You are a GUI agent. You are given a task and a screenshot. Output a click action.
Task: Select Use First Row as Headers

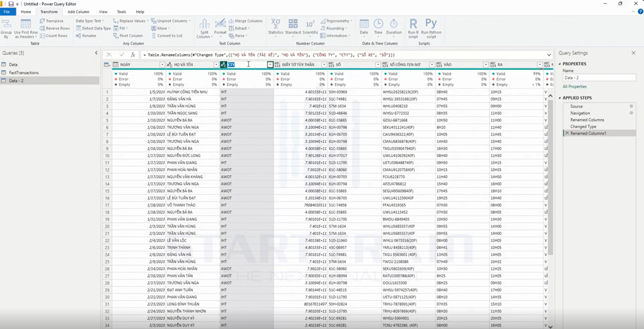(26, 29)
